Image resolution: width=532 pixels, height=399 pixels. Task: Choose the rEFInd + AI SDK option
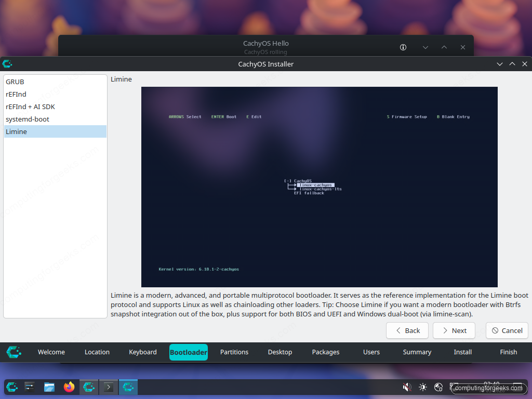pos(55,107)
